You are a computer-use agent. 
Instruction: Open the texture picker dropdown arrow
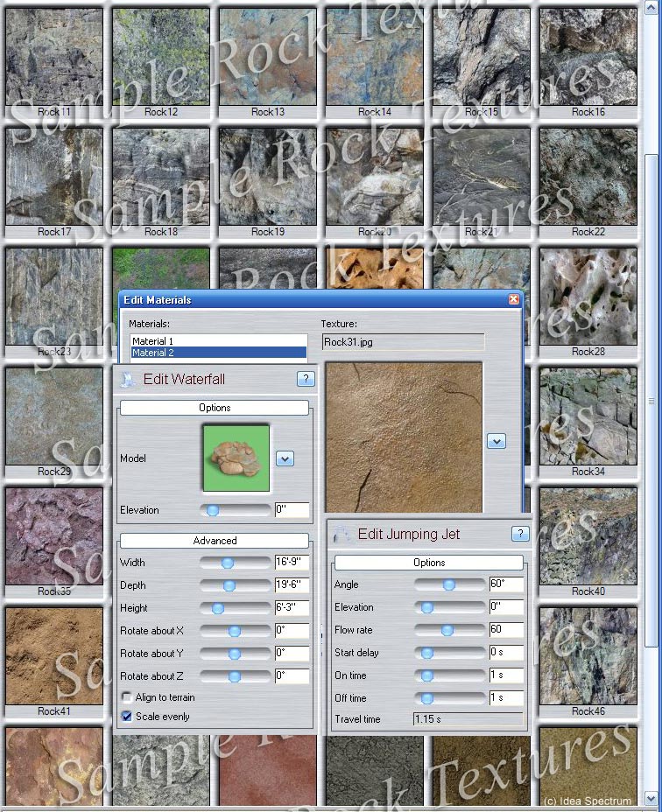tap(496, 441)
